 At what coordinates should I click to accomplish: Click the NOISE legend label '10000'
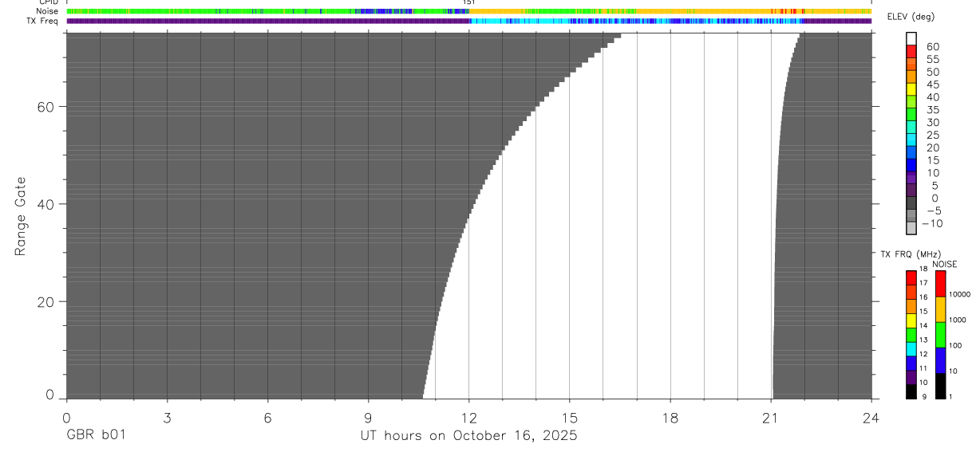point(960,294)
